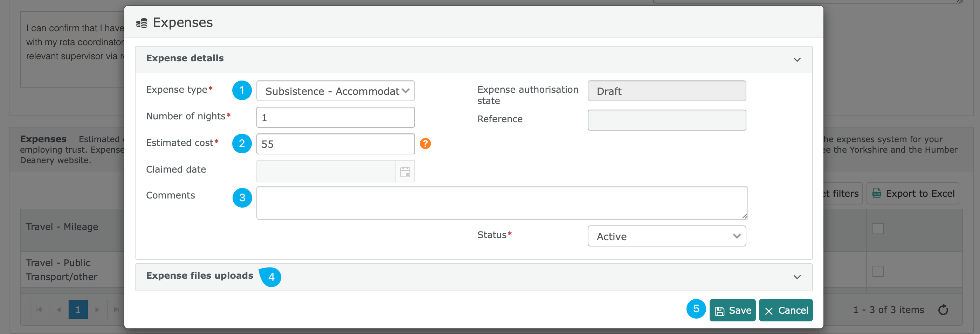
Task: Click the Expense authorisation state field showing Draft
Action: (x=666, y=91)
